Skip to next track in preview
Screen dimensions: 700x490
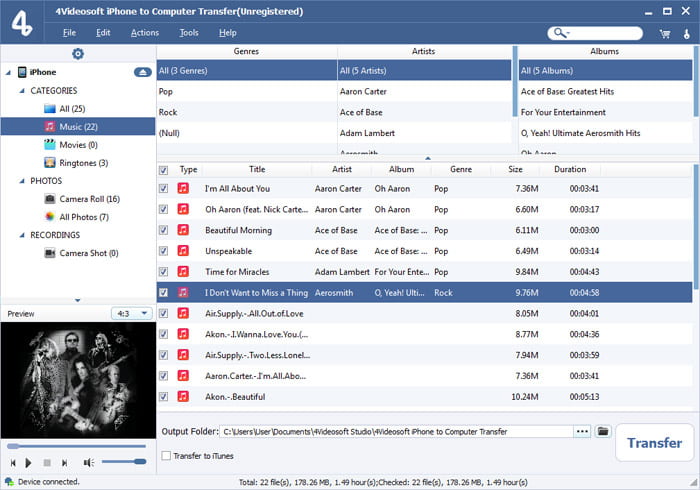click(64, 463)
